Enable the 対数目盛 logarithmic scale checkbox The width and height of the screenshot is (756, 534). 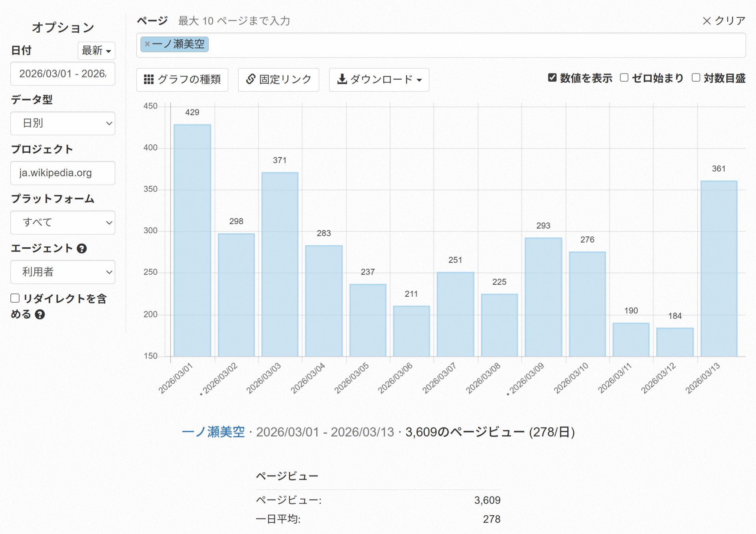coord(696,78)
